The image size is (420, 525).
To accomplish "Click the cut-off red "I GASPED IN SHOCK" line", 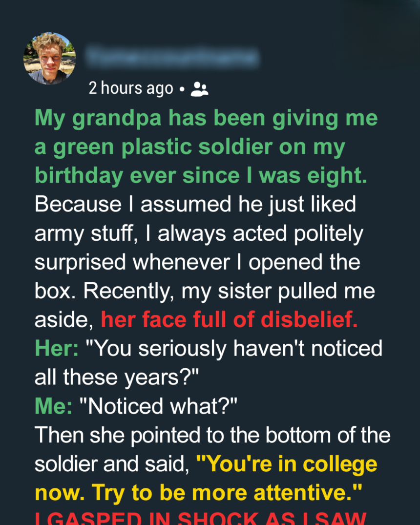I will pos(200,519).
